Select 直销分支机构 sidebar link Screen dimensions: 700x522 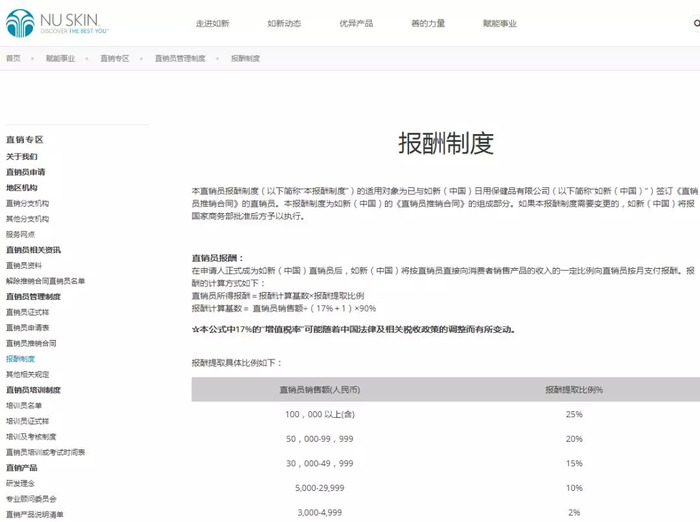pyautogui.click(x=27, y=203)
